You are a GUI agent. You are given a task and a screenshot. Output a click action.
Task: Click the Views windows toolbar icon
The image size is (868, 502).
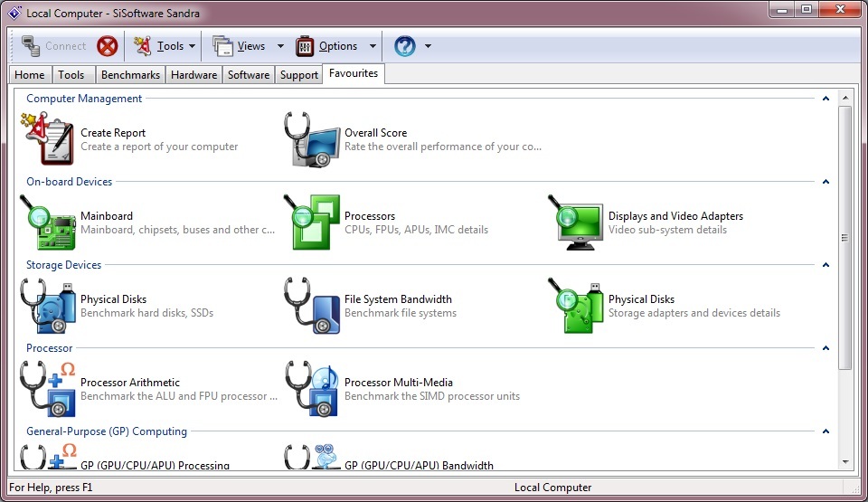(x=223, y=46)
